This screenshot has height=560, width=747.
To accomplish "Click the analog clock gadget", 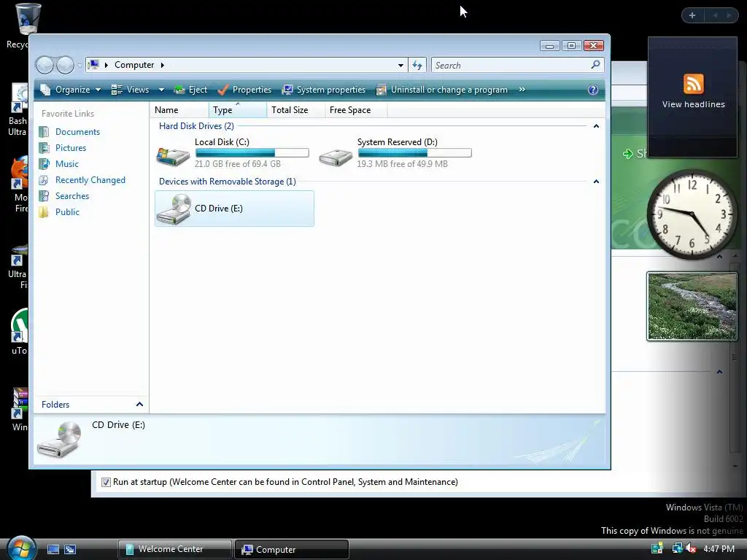I will pyautogui.click(x=692, y=214).
